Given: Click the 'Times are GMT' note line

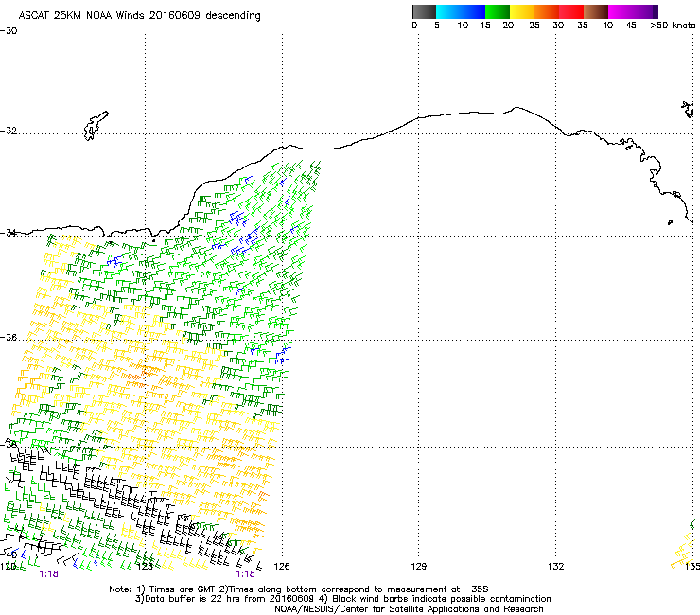Looking at the screenshot, I should [x=298, y=589].
